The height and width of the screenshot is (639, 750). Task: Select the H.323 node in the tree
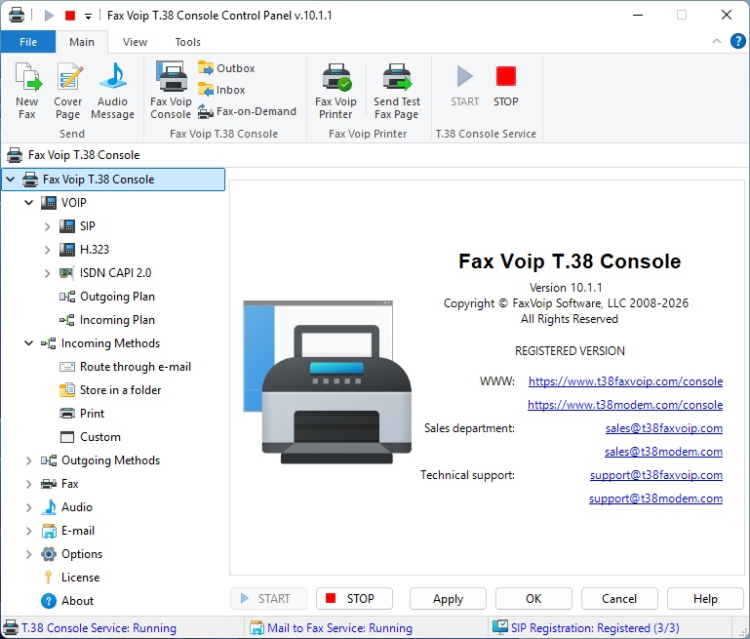[x=84, y=250]
